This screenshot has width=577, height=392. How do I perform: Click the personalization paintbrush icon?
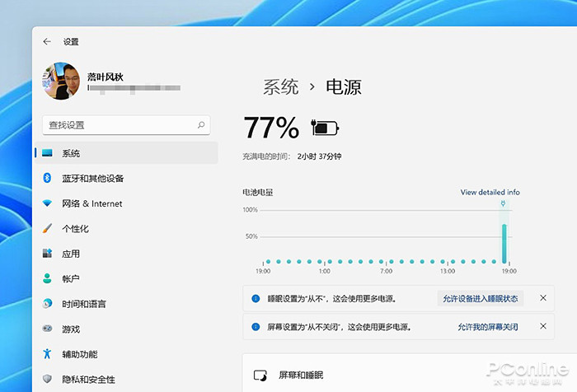[47, 228]
